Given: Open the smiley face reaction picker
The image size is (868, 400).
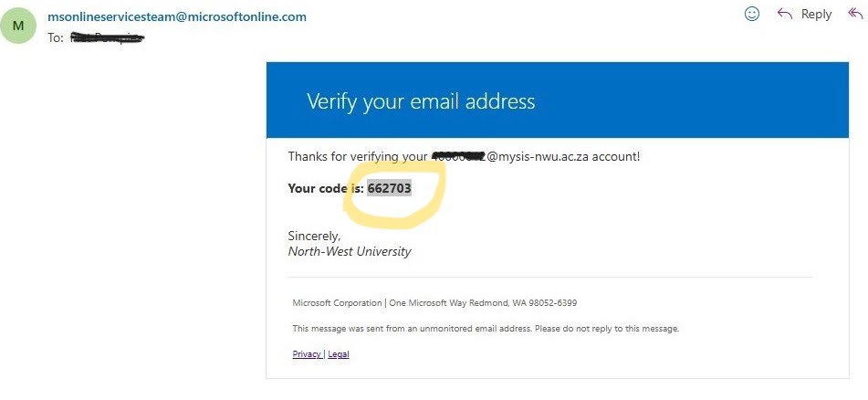Looking at the screenshot, I should click(x=752, y=14).
